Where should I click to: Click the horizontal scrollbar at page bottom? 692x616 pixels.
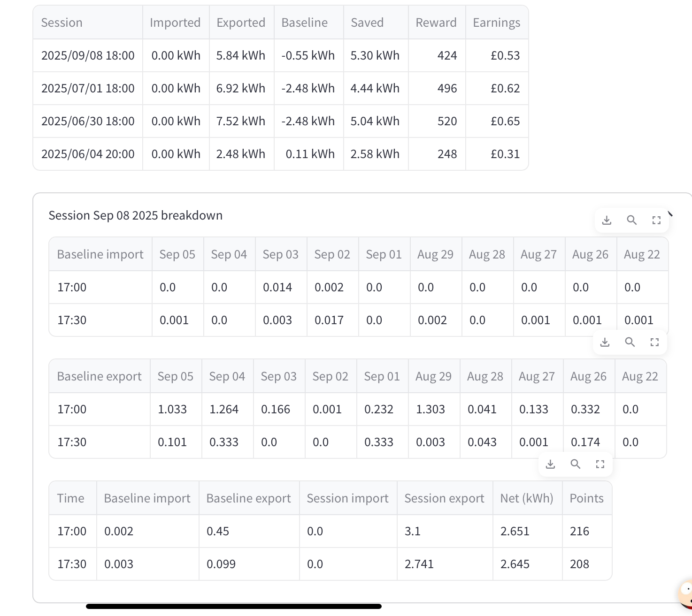(x=233, y=606)
